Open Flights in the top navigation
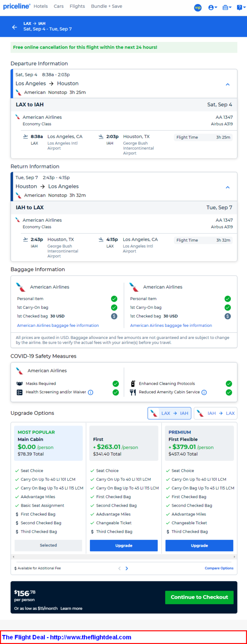Screen dimensions: 247x644 pyautogui.click(x=77, y=6)
